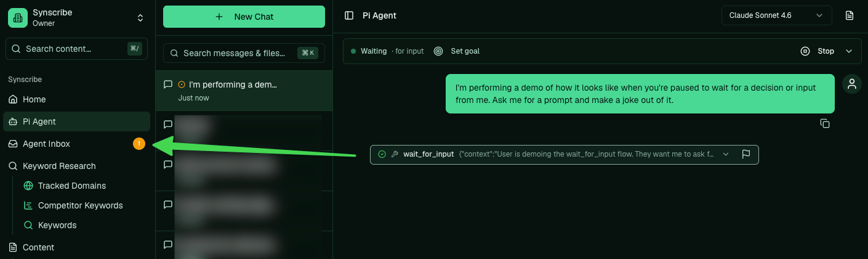The height and width of the screenshot is (259, 868).
Task: Focus the Search messages & files field
Action: 244,53
